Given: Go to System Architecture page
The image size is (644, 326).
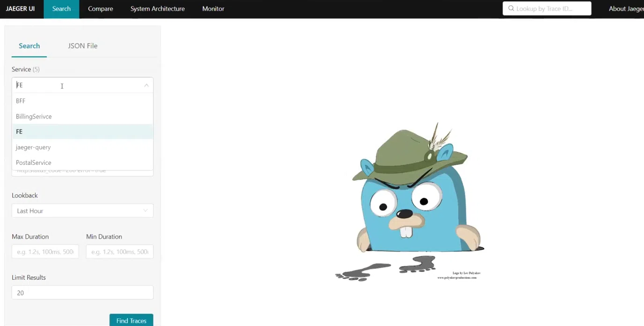Looking at the screenshot, I should (x=157, y=9).
